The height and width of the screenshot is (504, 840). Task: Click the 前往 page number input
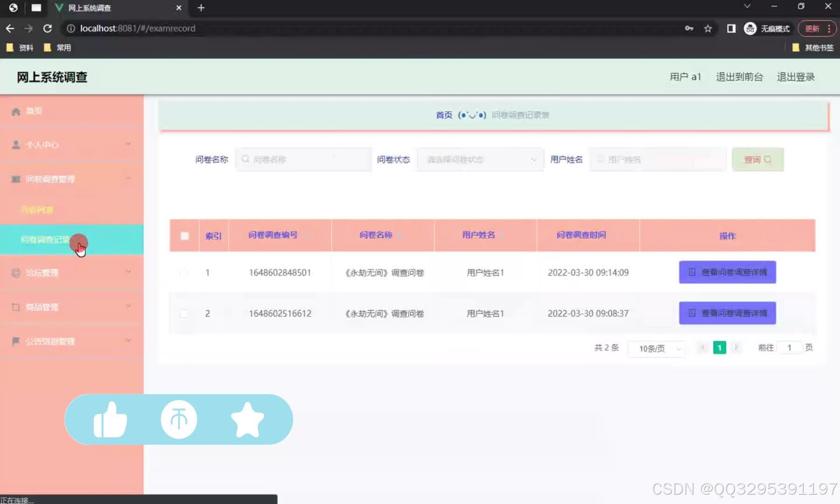pos(790,348)
